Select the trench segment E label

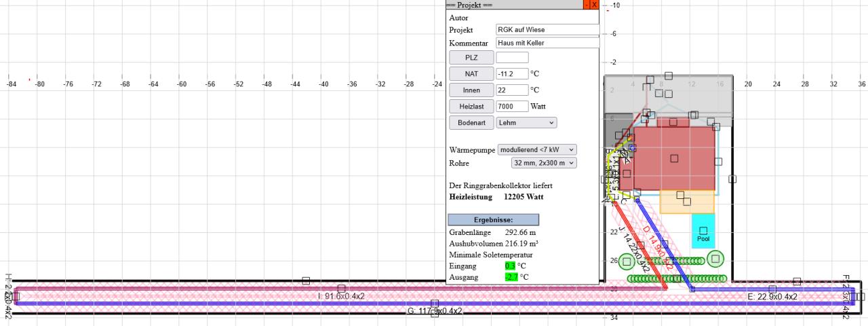(x=772, y=297)
